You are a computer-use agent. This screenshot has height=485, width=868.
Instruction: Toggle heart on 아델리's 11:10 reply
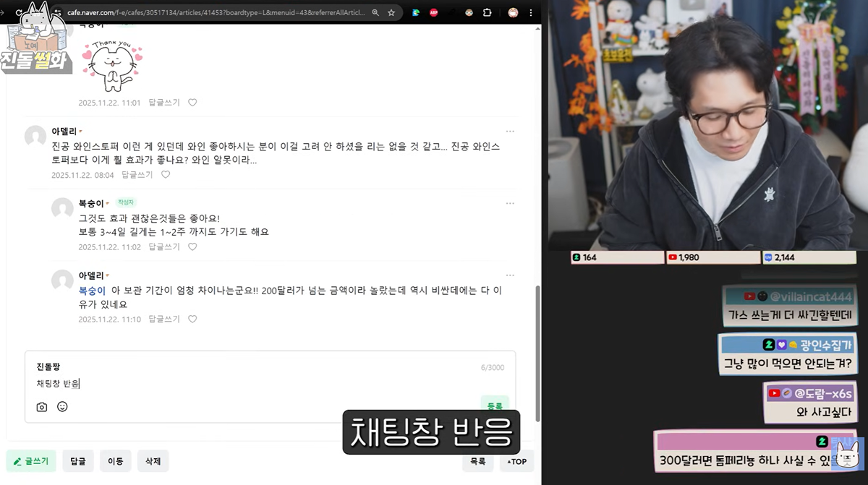(x=192, y=319)
